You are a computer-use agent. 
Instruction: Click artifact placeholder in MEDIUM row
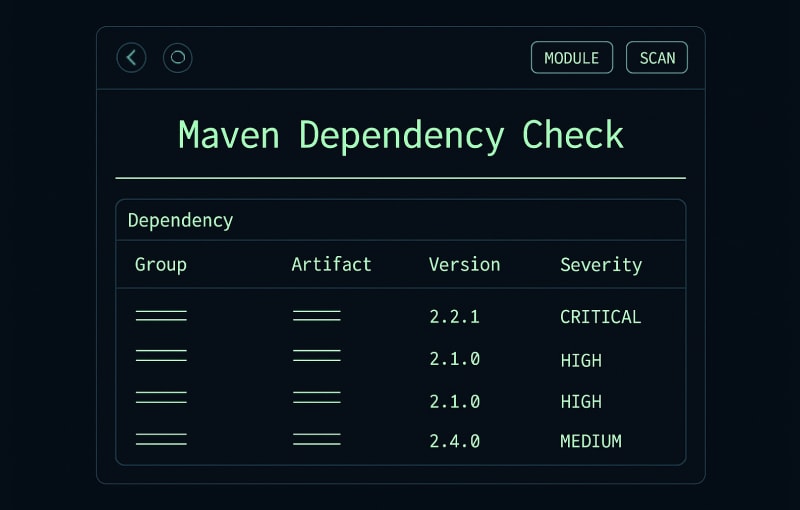point(317,439)
